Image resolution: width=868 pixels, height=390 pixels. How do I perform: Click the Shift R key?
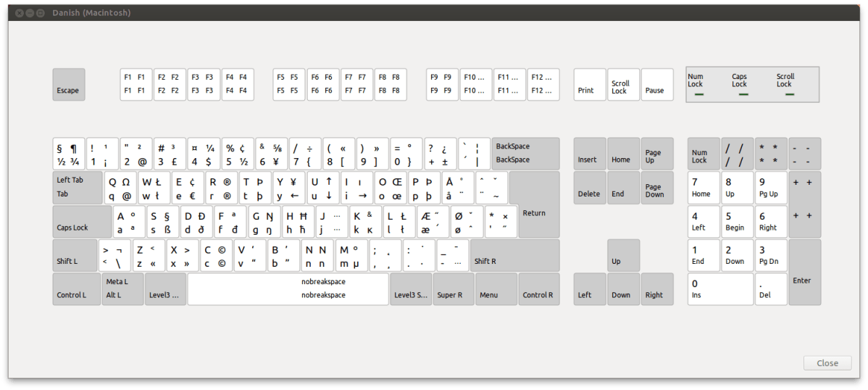click(x=515, y=255)
